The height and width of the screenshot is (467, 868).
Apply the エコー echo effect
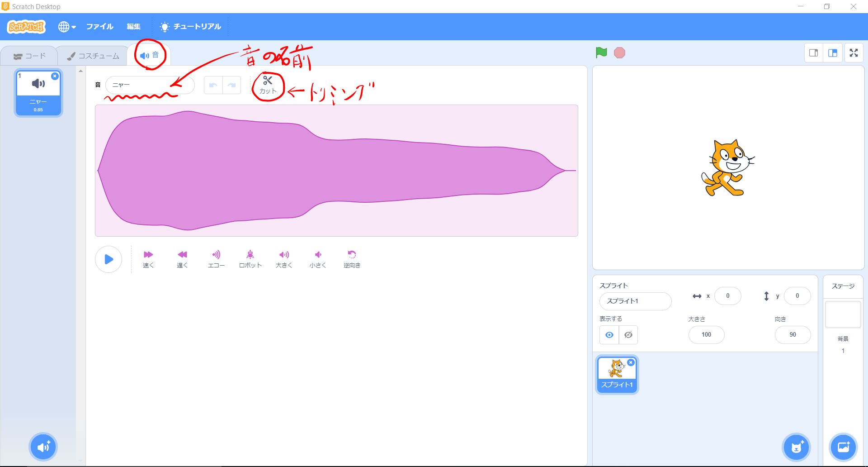coord(216,259)
